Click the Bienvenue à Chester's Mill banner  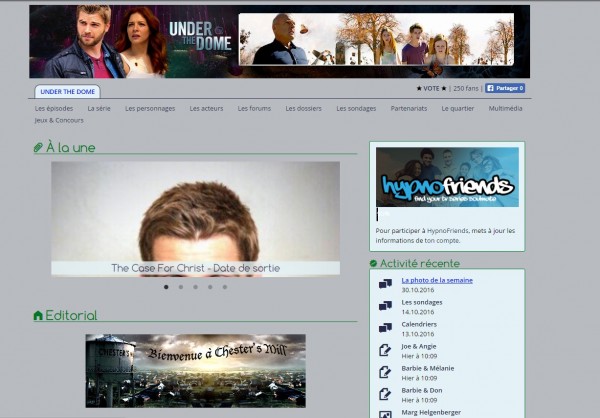(196, 371)
